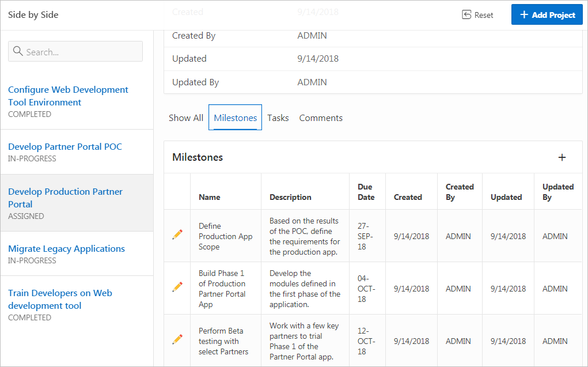Click the Name column header
The width and height of the screenshot is (588, 367).
coord(210,197)
